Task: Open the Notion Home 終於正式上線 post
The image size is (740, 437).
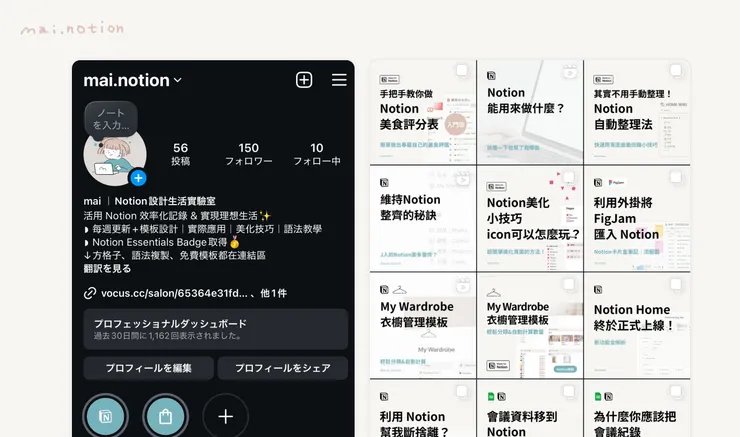Action: [x=637, y=326]
